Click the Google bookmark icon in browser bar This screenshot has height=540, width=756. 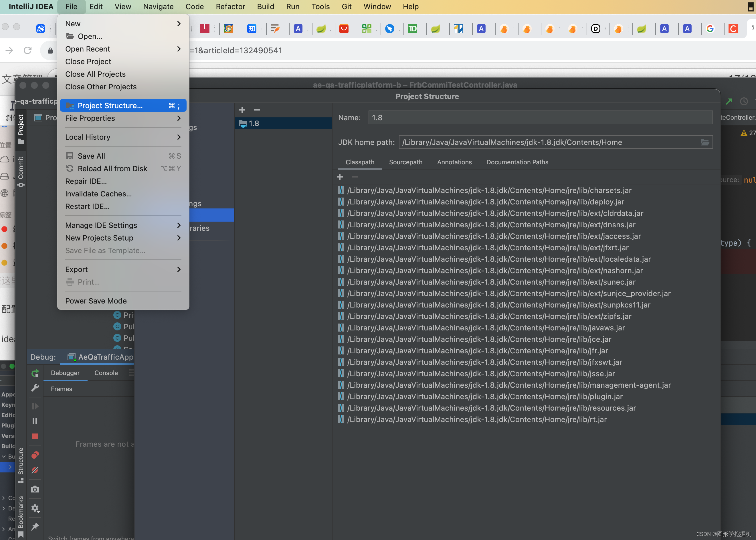click(x=710, y=29)
